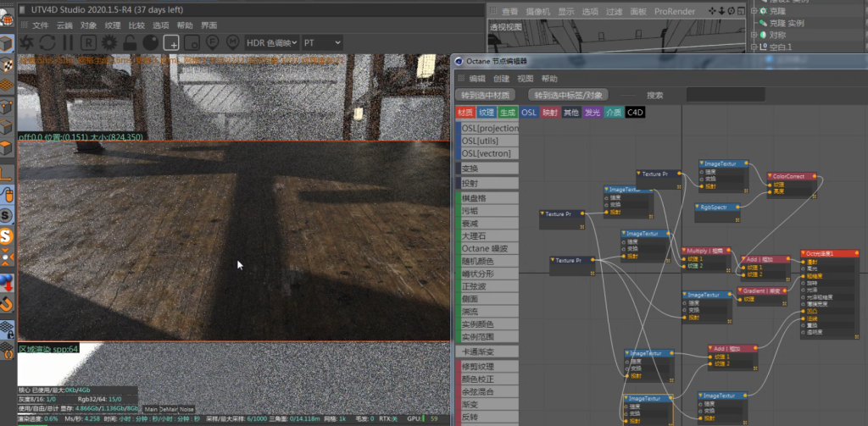Click the node editor search field
This screenshot has width=868, height=426.
[726, 95]
